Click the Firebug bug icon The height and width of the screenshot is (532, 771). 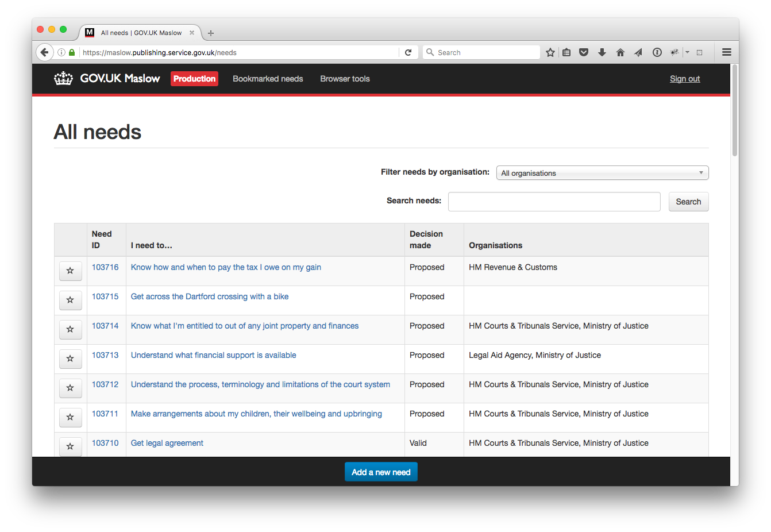[x=674, y=52]
